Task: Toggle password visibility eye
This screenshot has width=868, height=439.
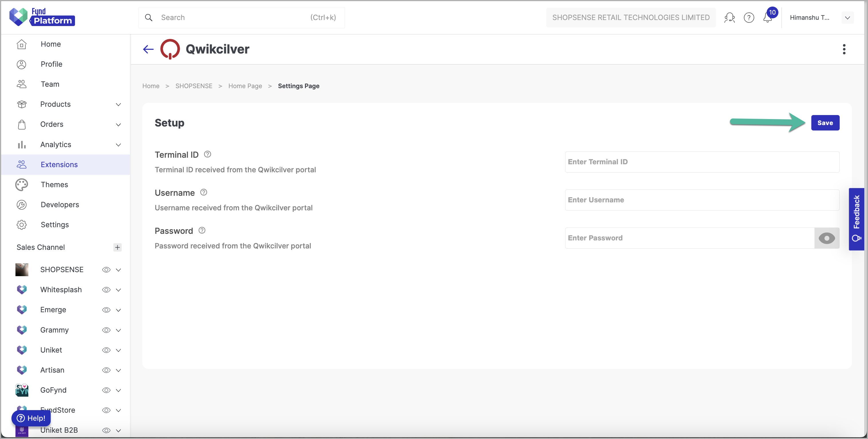Action: (x=826, y=238)
